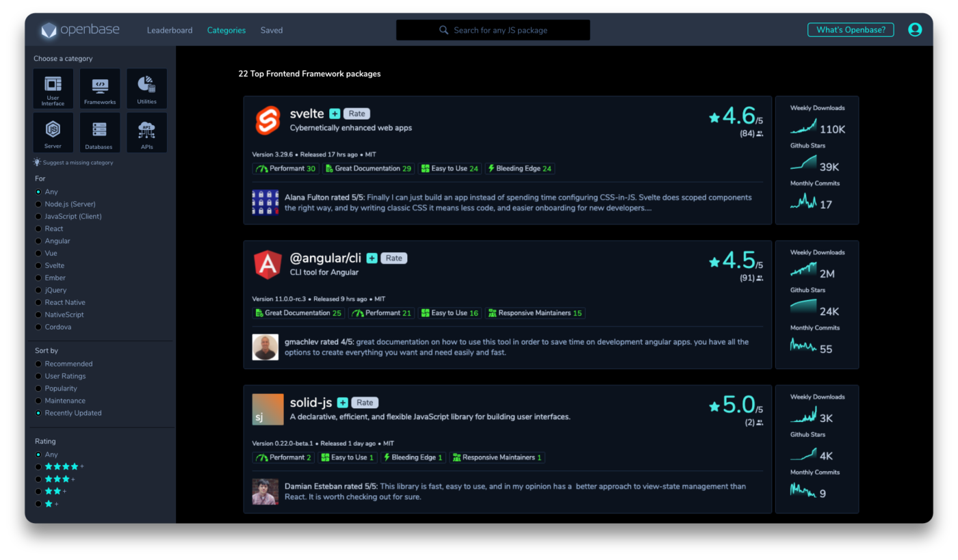958x560 pixels.
Task: Filter packages for NativeScript
Action: [x=60, y=315]
